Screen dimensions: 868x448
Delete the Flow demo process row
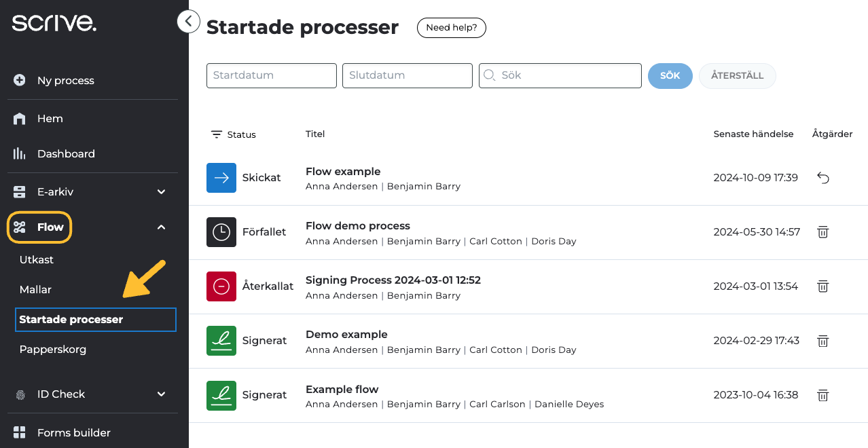click(822, 232)
